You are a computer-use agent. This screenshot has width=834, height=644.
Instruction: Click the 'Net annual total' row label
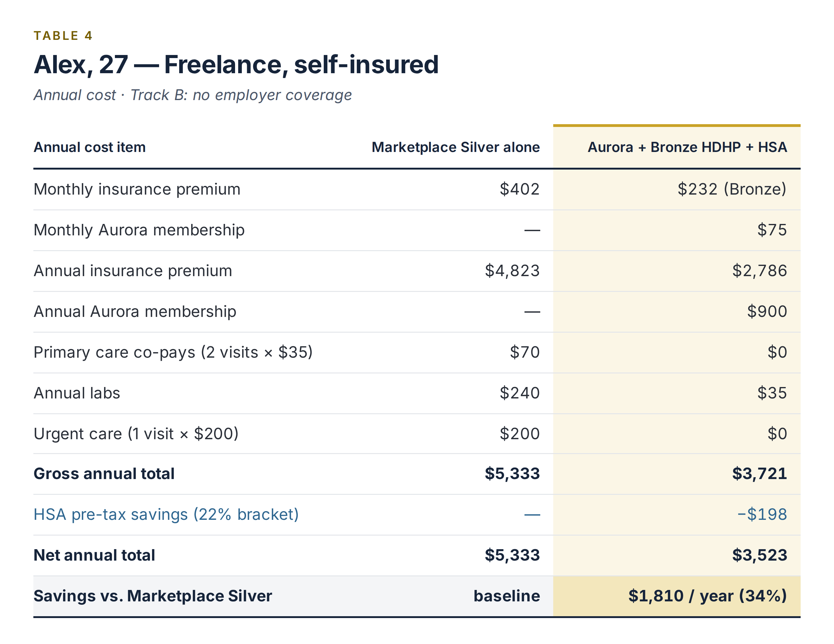(x=94, y=555)
